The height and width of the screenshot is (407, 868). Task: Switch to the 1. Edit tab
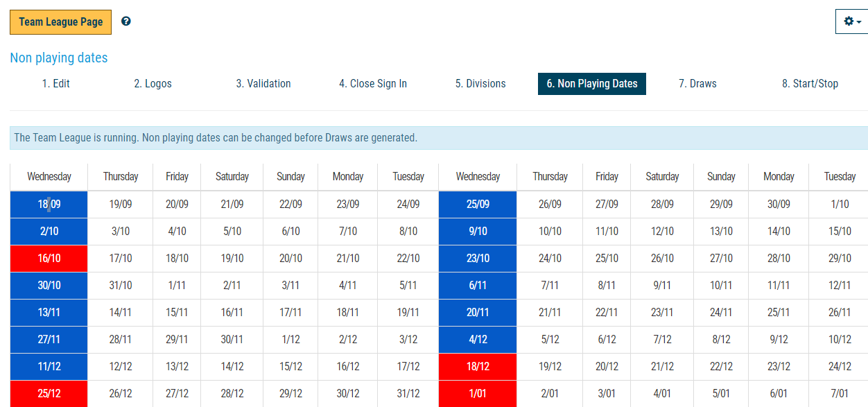click(x=56, y=84)
